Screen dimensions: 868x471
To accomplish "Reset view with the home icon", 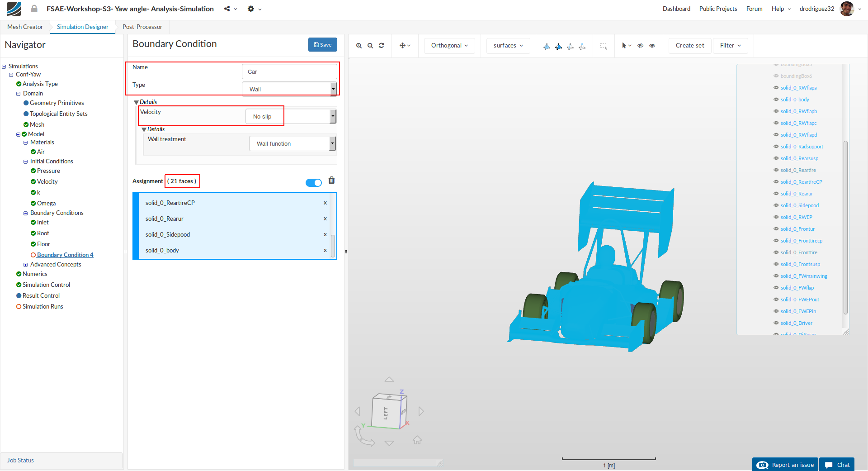I will [x=417, y=440].
